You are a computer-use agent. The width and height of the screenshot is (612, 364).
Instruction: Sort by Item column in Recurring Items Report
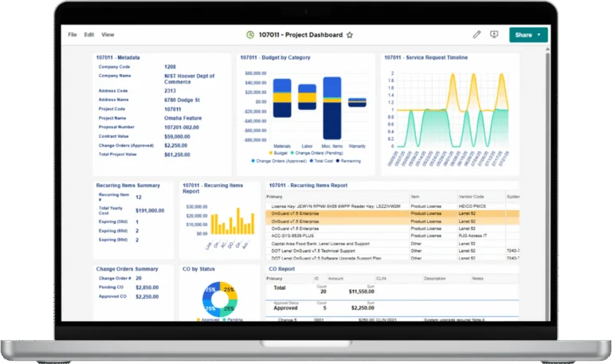(x=414, y=196)
